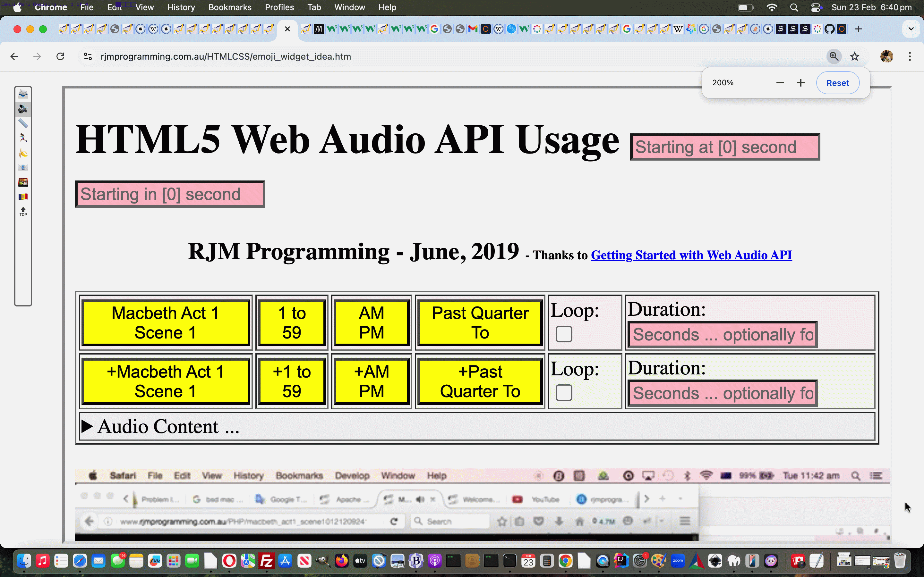The width and height of the screenshot is (924, 577).
Task: Click the zoom magnifier icon in toolbar
Action: pos(834,56)
